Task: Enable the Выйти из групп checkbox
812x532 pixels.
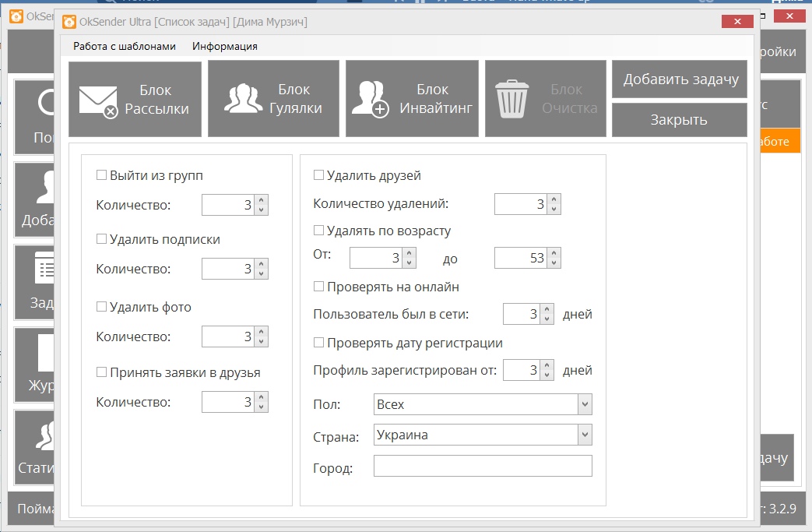Action: tap(101, 175)
